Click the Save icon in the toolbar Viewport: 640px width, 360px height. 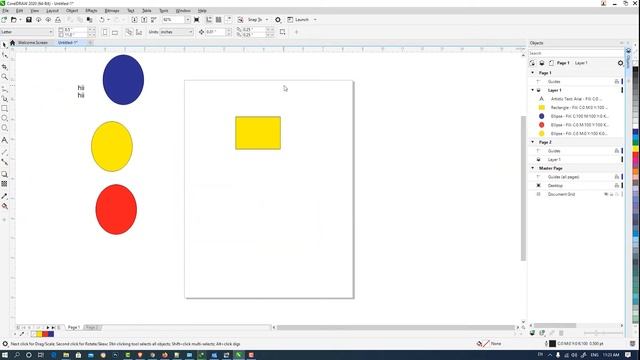29,20
